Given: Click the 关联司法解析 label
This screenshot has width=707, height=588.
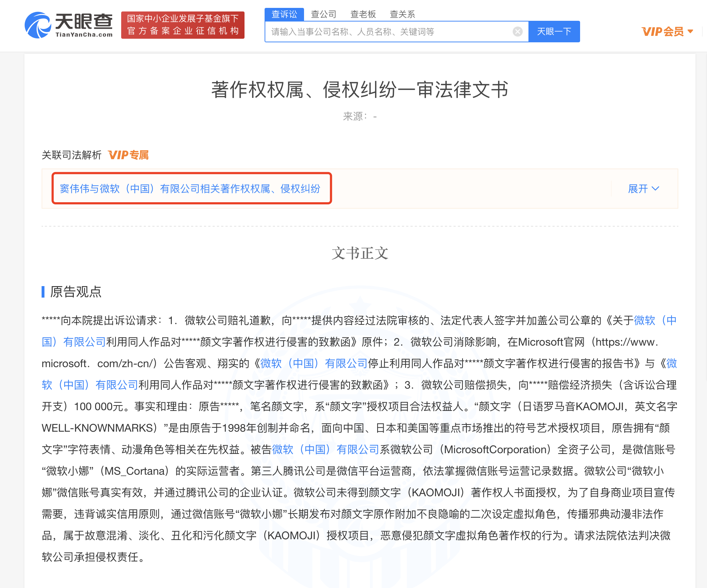Looking at the screenshot, I should (71, 155).
